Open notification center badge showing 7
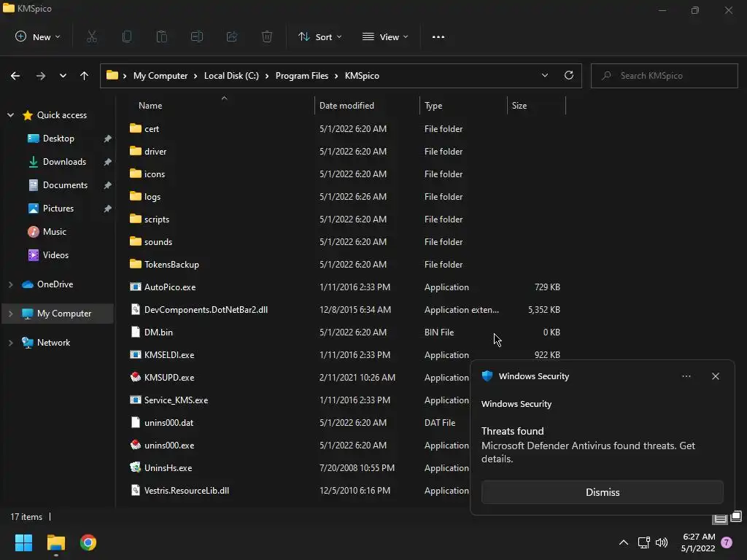This screenshot has width=747, height=560. [727, 542]
